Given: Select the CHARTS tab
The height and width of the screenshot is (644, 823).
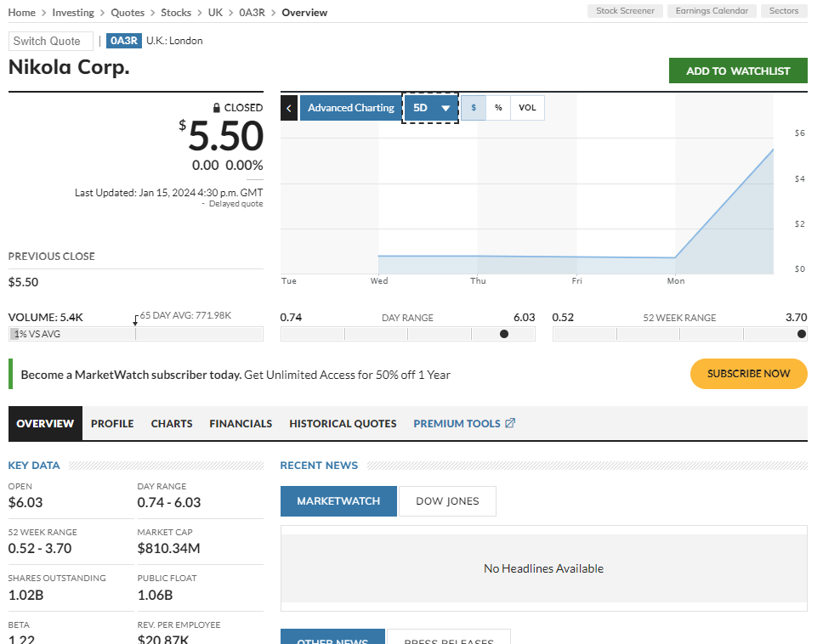Looking at the screenshot, I should click(172, 423).
